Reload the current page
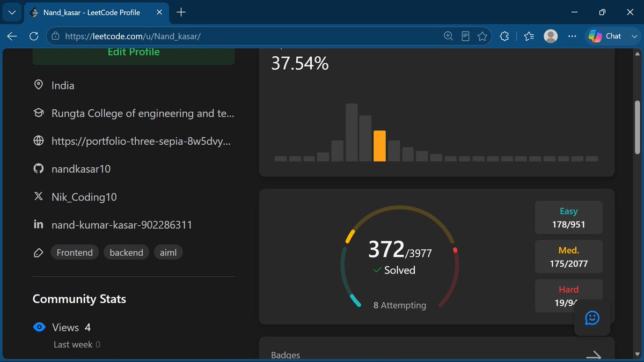 pyautogui.click(x=33, y=36)
